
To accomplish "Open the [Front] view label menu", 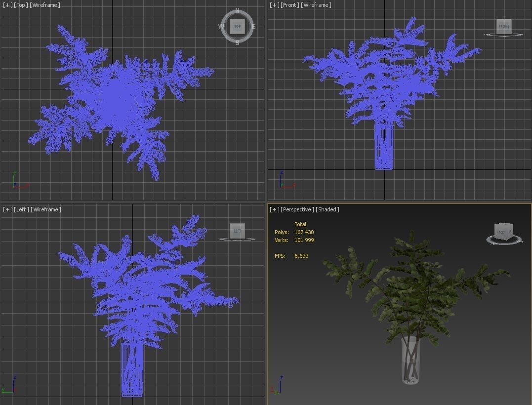I will [x=290, y=5].
